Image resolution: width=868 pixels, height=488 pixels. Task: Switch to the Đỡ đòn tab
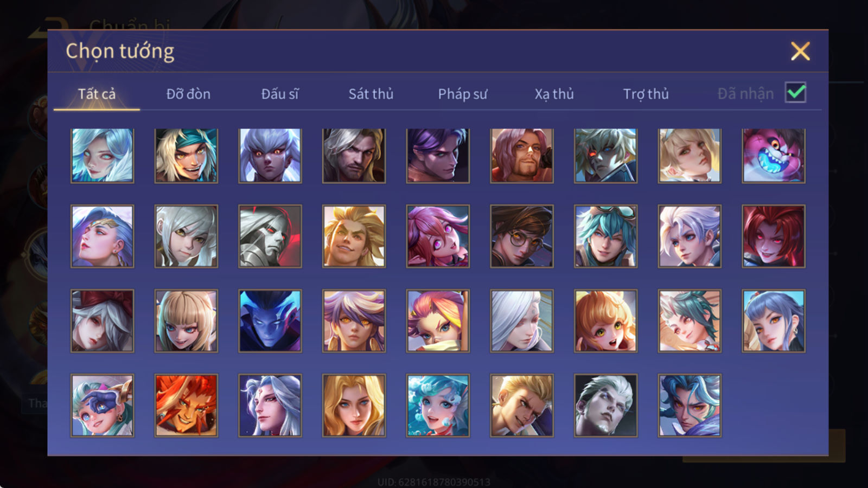point(188,94)
